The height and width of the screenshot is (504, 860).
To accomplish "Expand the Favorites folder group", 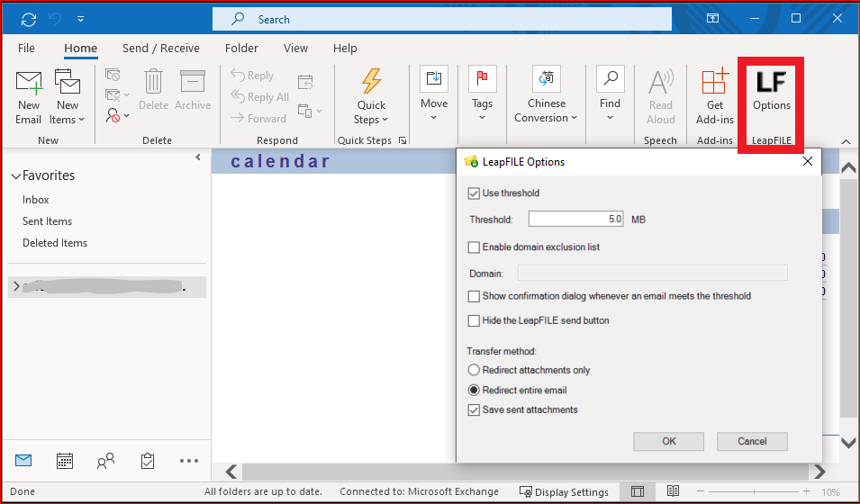I will [x=14, y=176].
